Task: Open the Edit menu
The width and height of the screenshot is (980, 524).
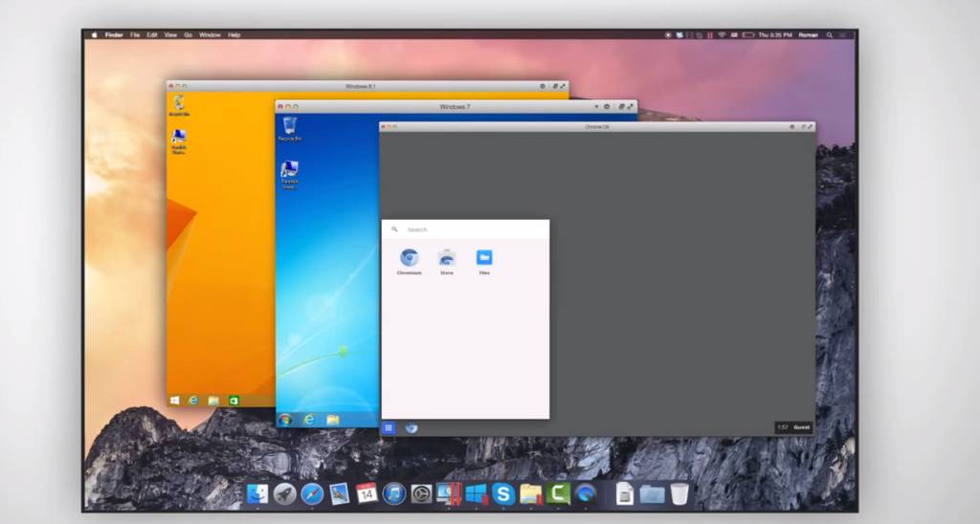Action: (x=152, y=35)
